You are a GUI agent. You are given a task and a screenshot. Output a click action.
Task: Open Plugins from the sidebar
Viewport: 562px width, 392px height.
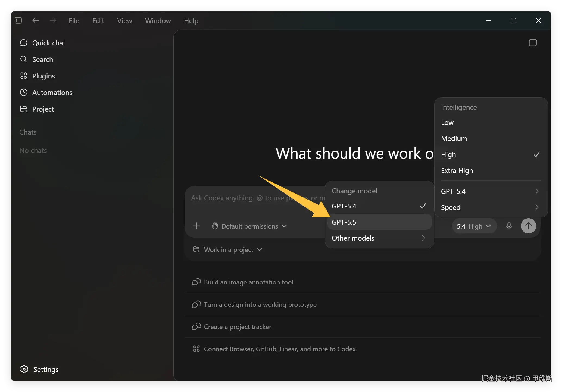[x=43, y=76]
